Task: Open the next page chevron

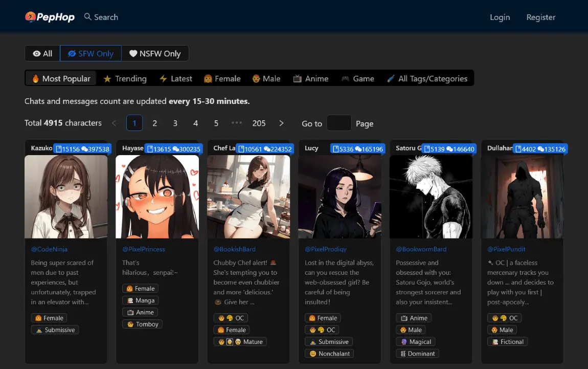Action: click(x=281, y=123)
